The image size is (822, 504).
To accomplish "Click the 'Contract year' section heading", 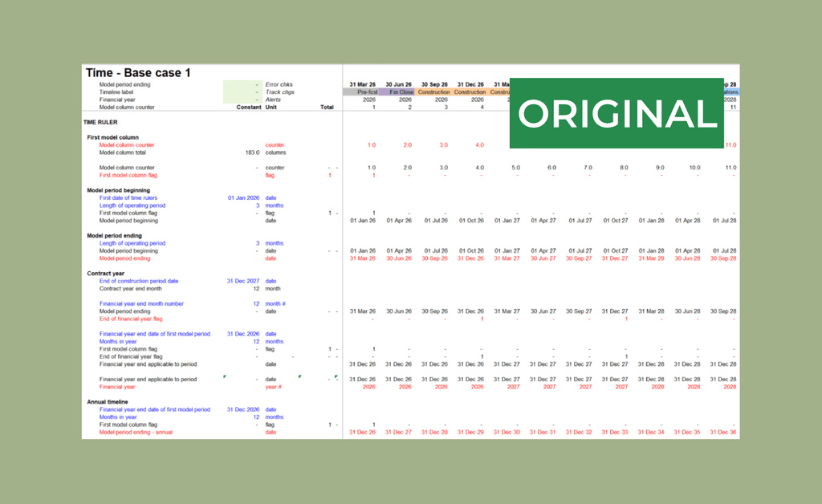I will (x=105, y=274).
